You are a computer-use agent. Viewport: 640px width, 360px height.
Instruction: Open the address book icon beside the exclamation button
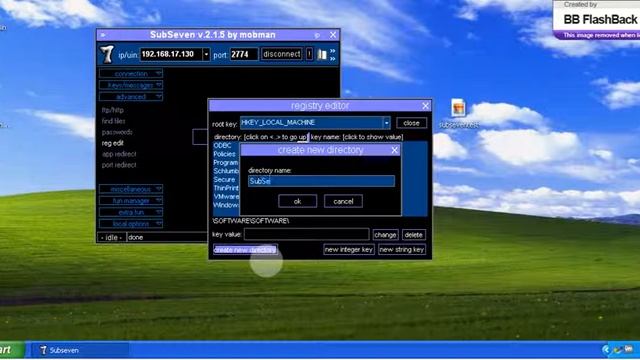pos(322,54)
